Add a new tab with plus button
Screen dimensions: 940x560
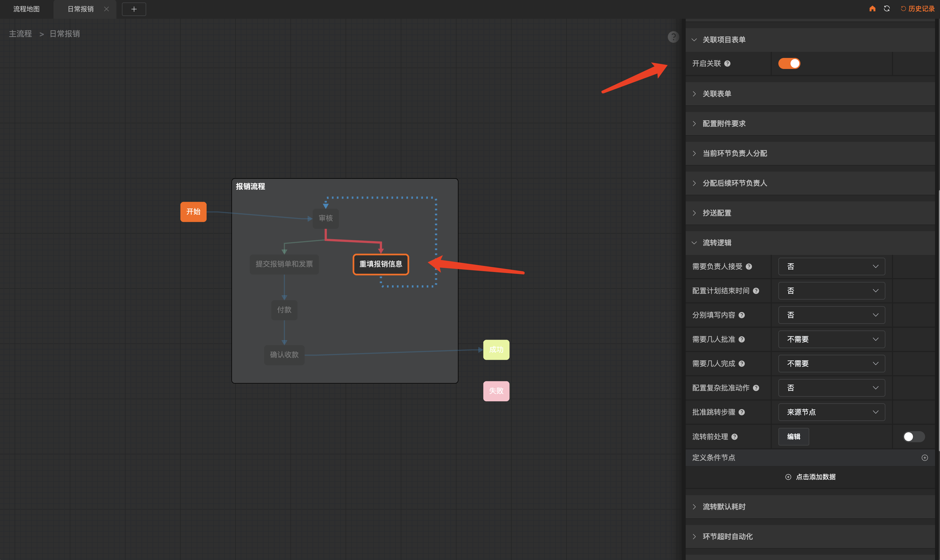point(134,9)
